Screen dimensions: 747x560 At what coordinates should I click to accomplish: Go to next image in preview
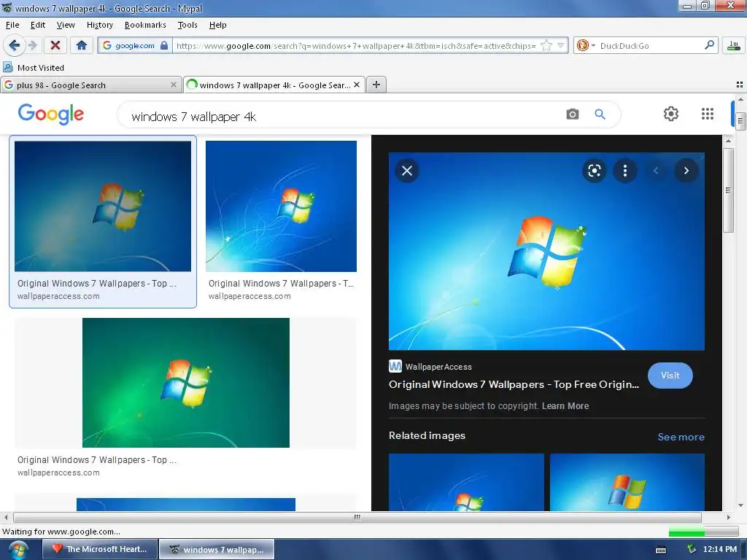click(x=686, y=171)
